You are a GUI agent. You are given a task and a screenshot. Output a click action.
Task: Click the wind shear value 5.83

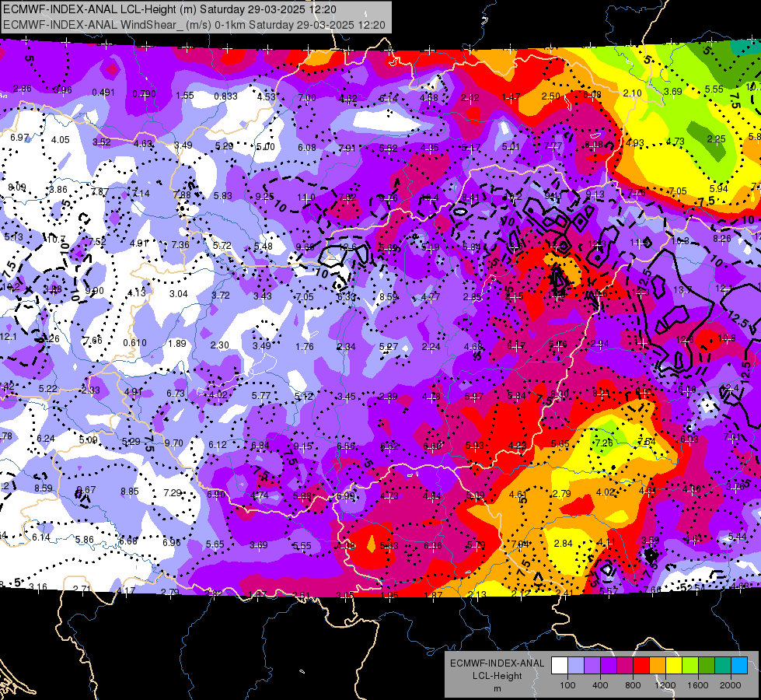coord(223,195)
